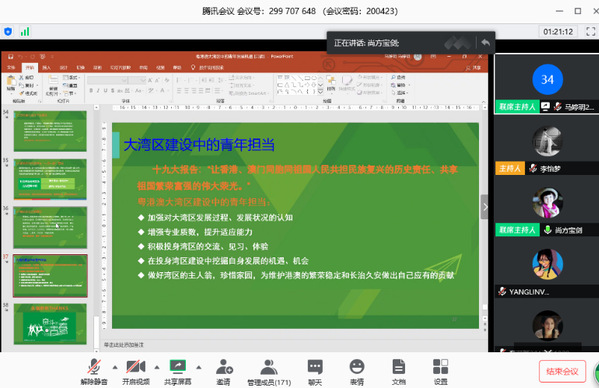
Task: Check the green network signal bars
Action: click(25, 32)
